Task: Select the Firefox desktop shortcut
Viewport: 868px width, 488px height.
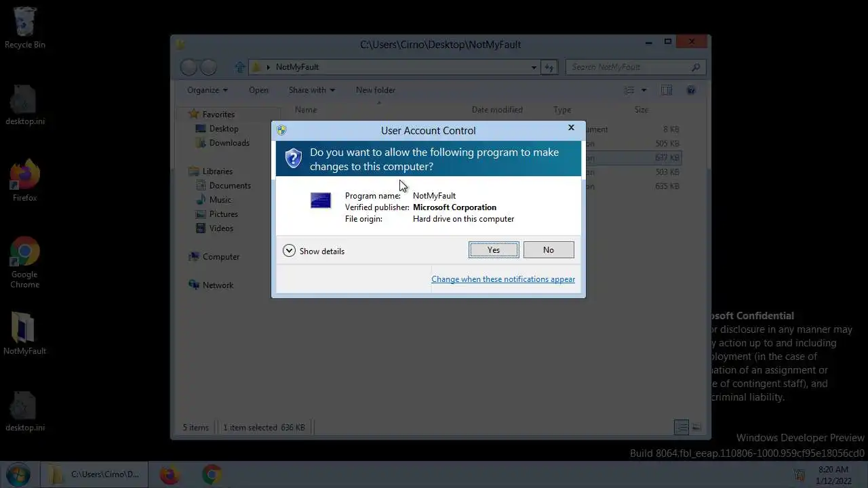Action: (x=25, y=181)
